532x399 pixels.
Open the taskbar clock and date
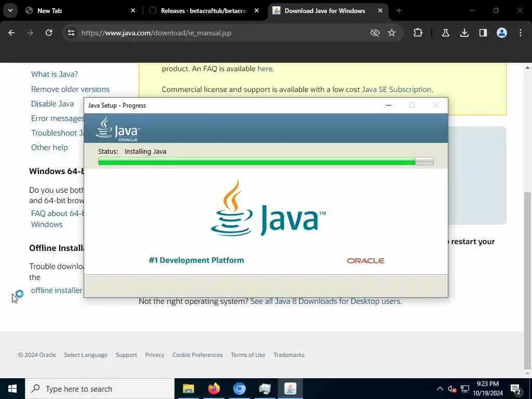click(x=488, y=389)
